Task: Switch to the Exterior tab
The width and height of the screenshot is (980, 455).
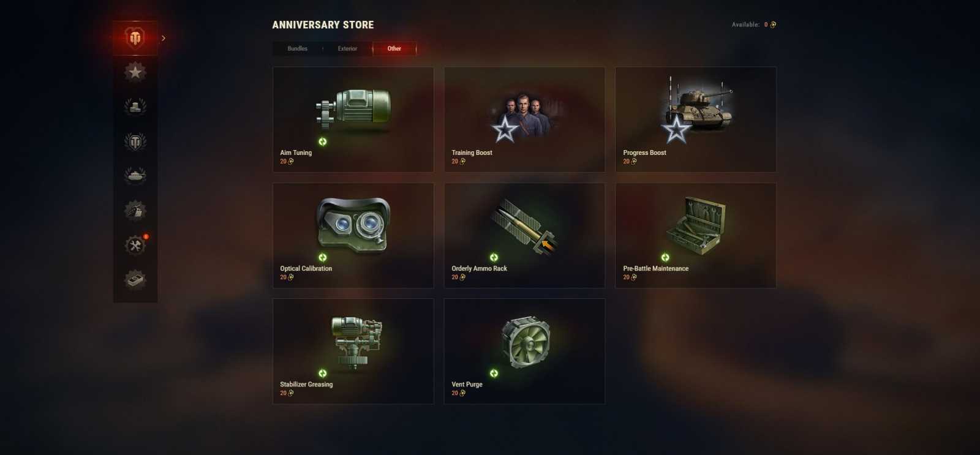Action: click(347, 48)
